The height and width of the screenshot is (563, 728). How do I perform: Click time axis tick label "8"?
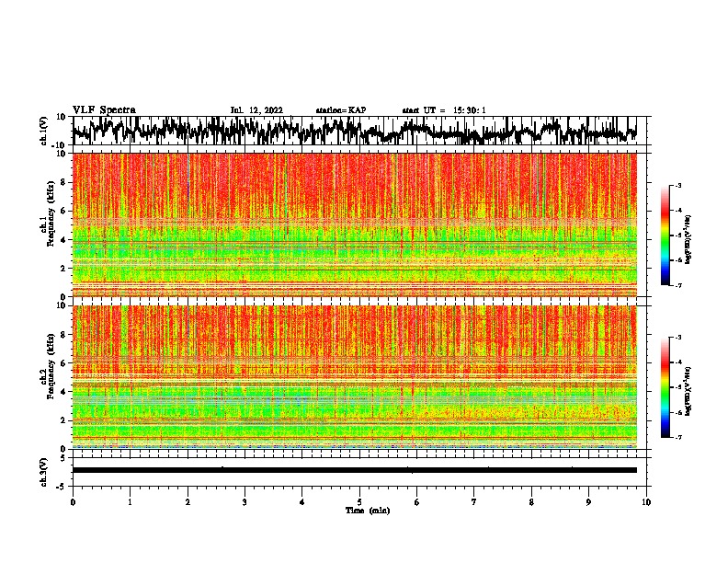point(531,502)
